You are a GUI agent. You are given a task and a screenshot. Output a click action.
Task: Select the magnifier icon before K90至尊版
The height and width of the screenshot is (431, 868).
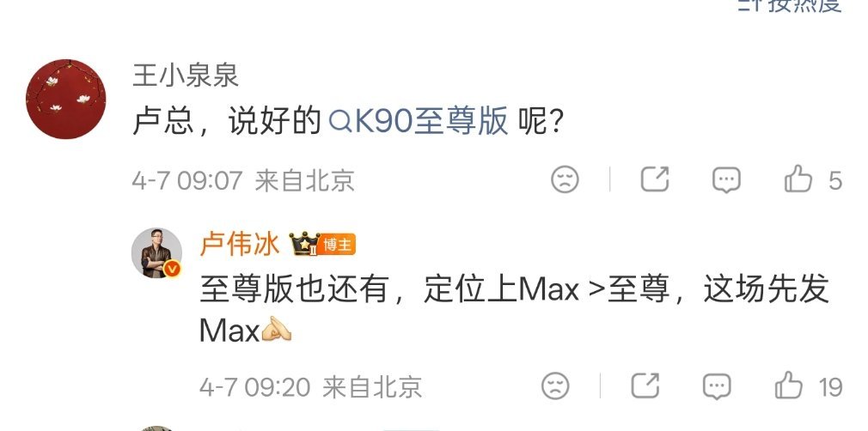339,123
